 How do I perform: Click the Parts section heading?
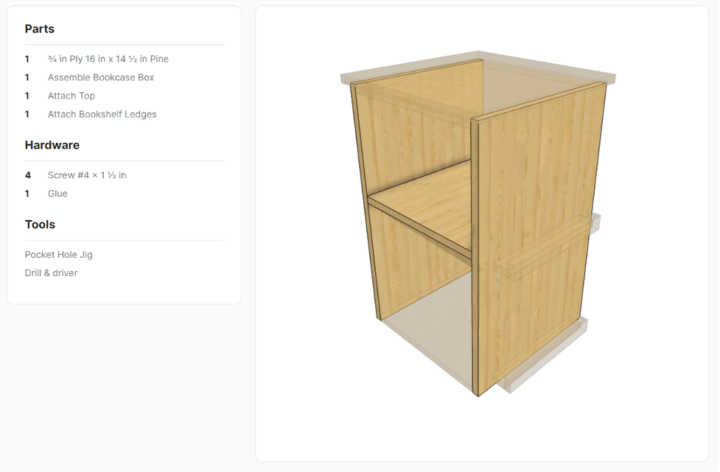tap(39, 28)
